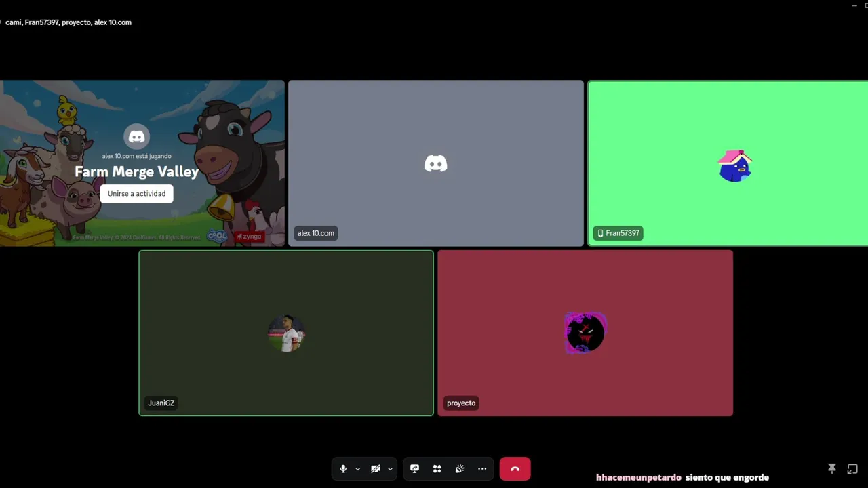Click message siento que engorde
Viewport: 868px width, 488px height.
pos(727,477)
